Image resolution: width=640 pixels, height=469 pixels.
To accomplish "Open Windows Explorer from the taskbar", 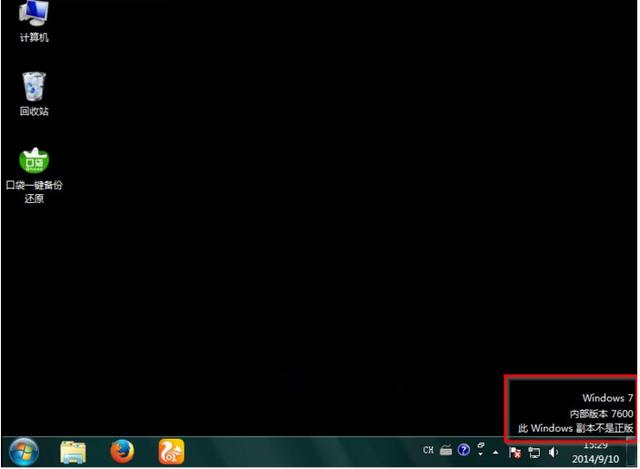I will pyautogui.click(x=73, y=452).
